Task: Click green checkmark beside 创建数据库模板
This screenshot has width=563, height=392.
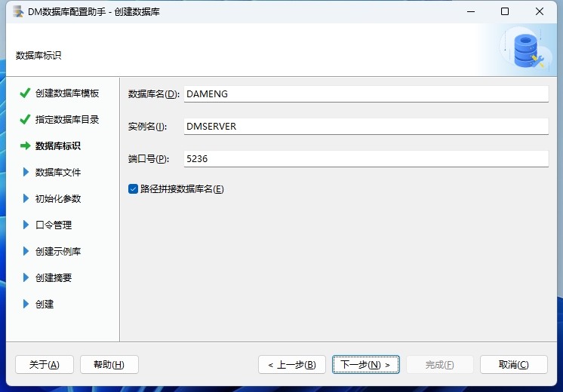Action: pyautogui.click(x=25, y=93)
